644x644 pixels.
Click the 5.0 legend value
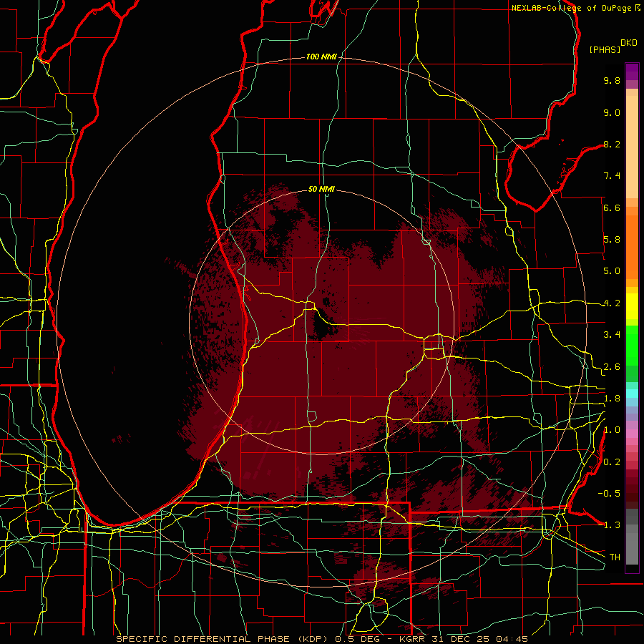[612, 271]
